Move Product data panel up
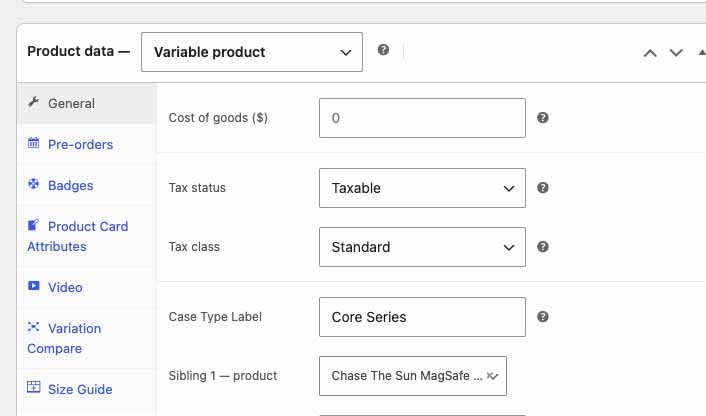Screen dimensions: 706x416 [x=650, y=54]
